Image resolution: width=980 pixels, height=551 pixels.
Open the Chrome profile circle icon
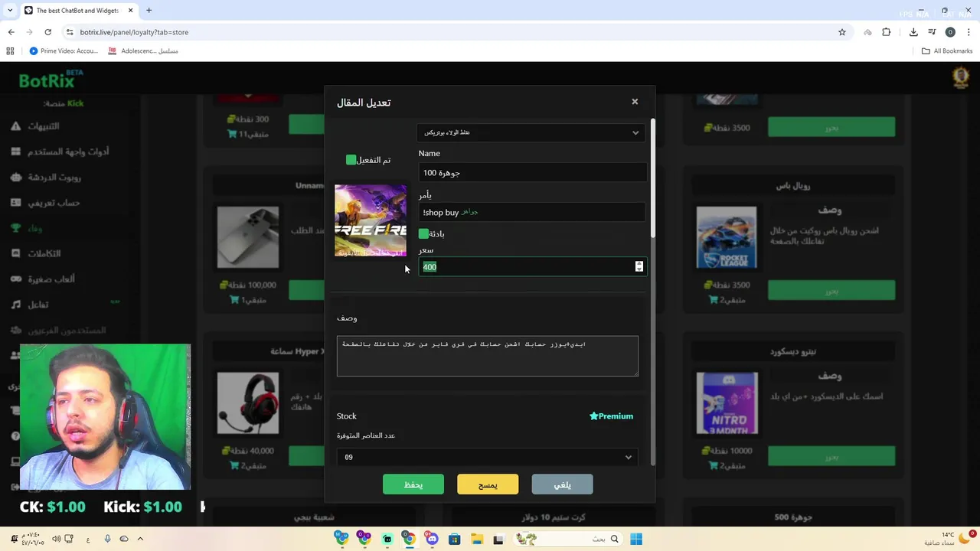[x=950, y=32]
